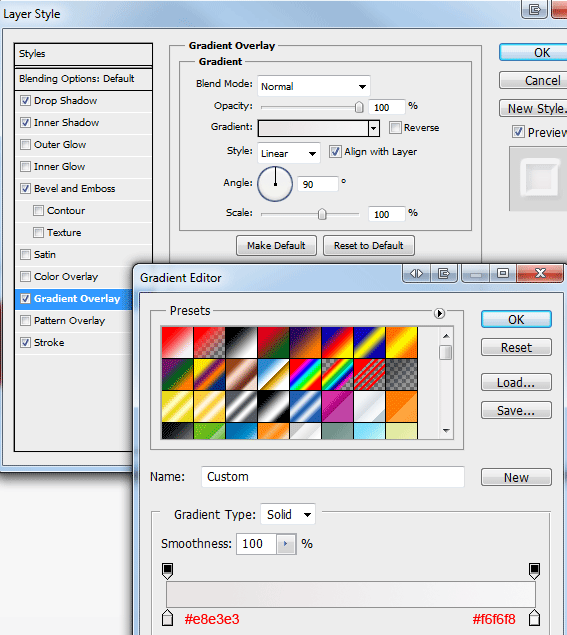
Task: Enable the Outer Glow checkbox
Action: click(26, 145)
